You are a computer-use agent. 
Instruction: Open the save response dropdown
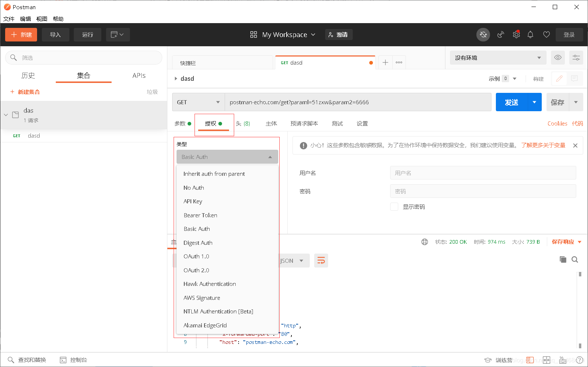pyautogui.click(x=567, y=242)
